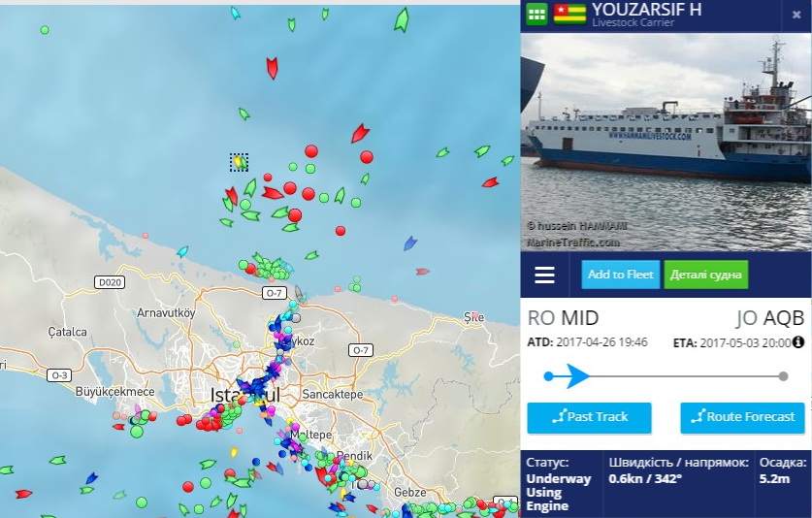This screenshot has width=812, height=518.
Task: Click the grey destination endpoint on voyage bar
Action: click(x=784, y=376)
